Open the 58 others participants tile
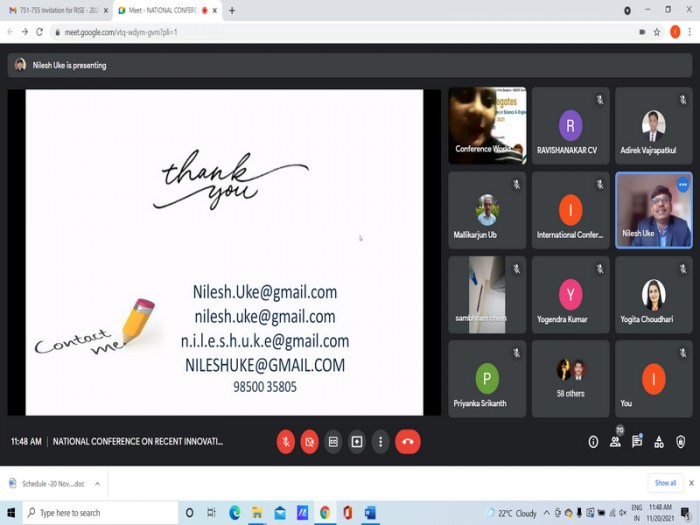This screenshot has height=525, width=700. pos(571,379)
